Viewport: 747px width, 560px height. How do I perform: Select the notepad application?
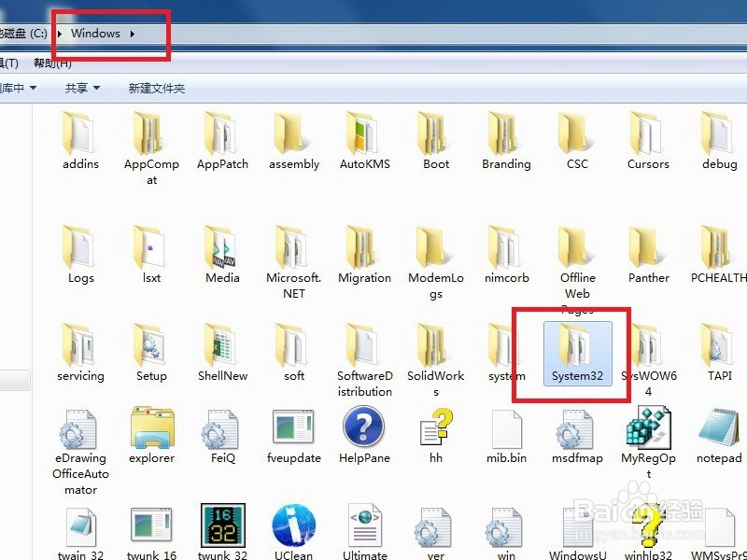[x=719, y=435]
